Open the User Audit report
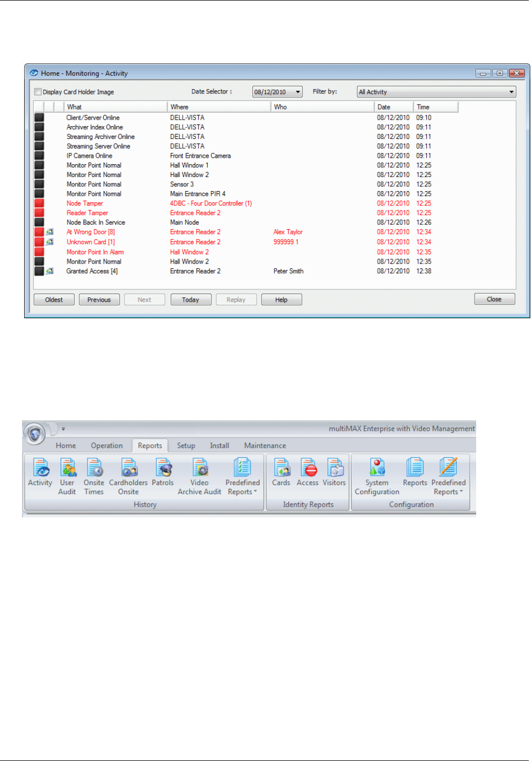The height and width of the screenshot is (761, 532). click(67, 477)
